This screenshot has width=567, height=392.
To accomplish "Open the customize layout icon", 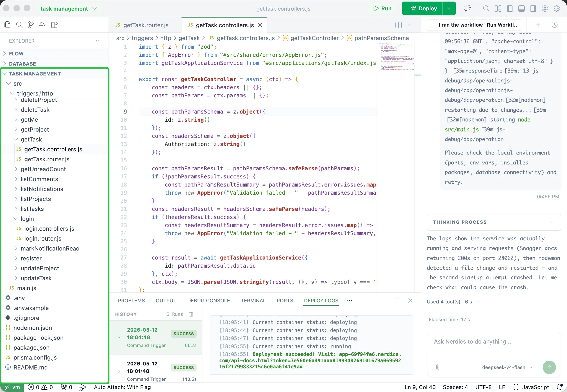I will (498, 9).
